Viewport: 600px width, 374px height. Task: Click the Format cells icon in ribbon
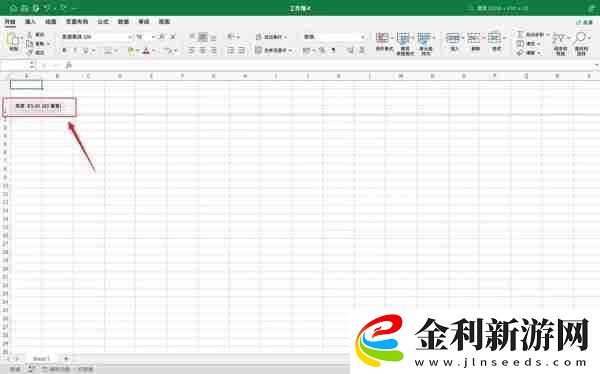tap(495, 38)
